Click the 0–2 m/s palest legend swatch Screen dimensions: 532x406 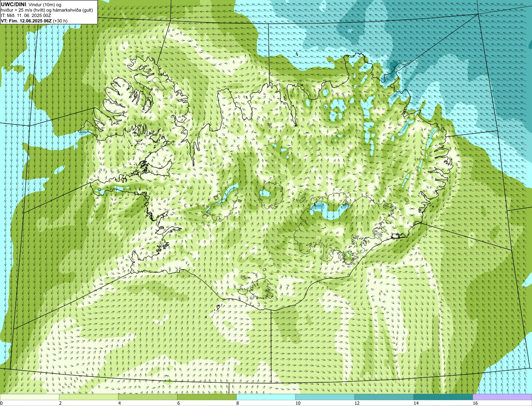30,397
